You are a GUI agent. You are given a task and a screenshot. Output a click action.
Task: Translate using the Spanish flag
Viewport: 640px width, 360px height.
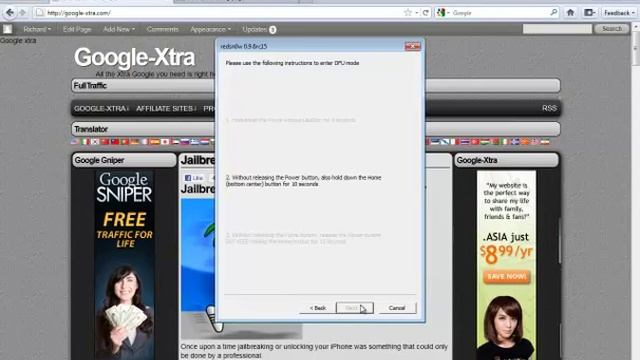point(155,142)
